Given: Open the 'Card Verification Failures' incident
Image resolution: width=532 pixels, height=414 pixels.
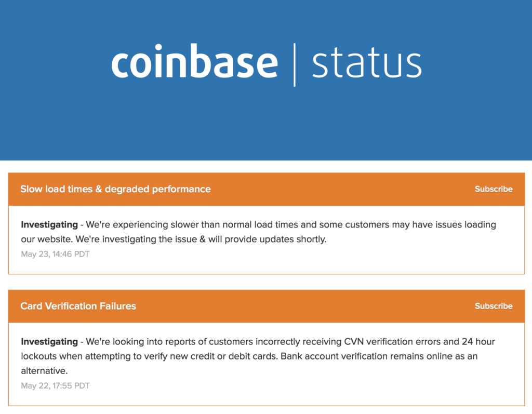Looking at the screenshot, I should coord(78,306).
